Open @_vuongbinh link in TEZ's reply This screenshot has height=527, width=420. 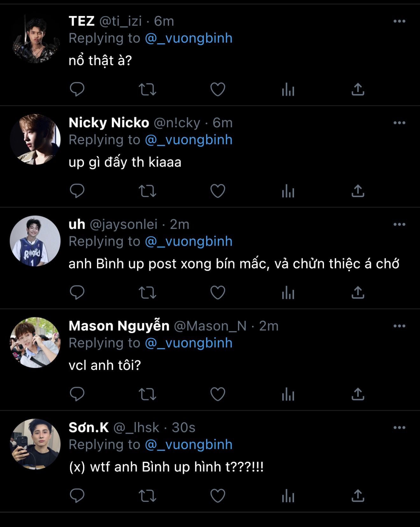pos(189,38)
